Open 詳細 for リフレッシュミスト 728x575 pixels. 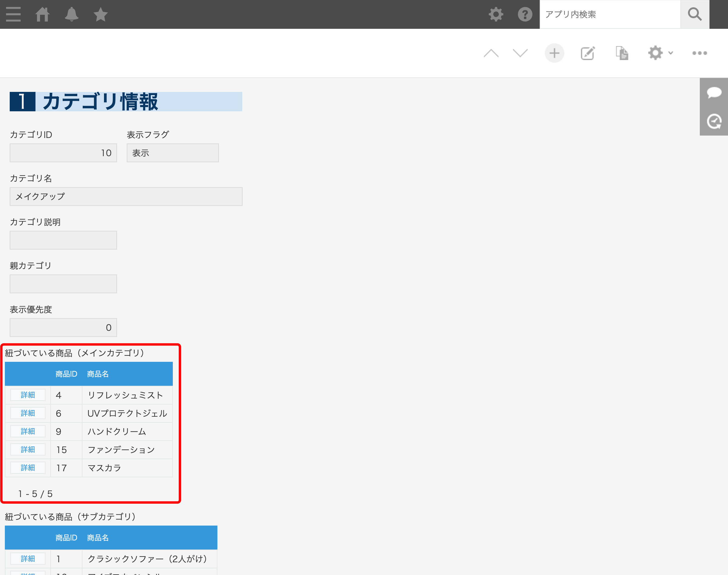pyautogui.click(x=28, y=395)
